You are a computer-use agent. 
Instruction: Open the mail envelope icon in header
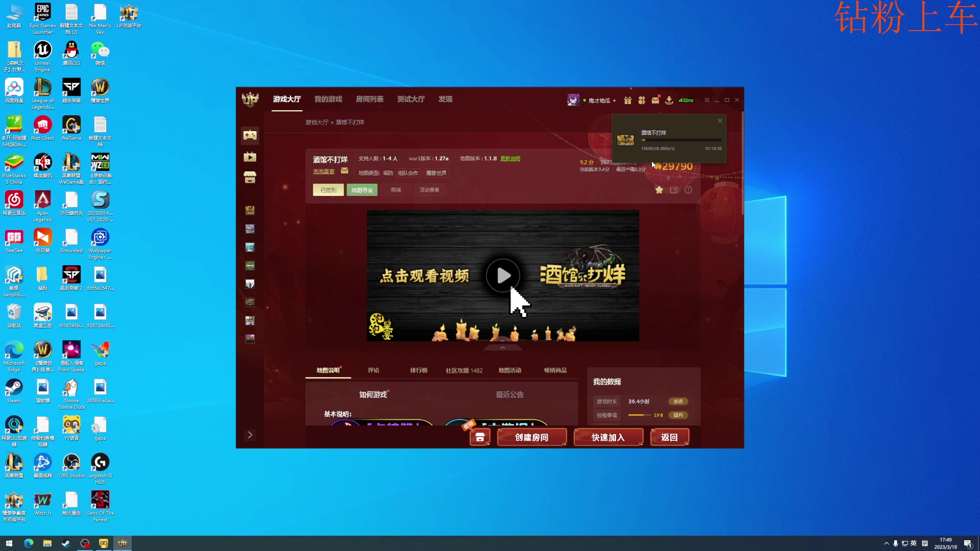pos(655,101)
